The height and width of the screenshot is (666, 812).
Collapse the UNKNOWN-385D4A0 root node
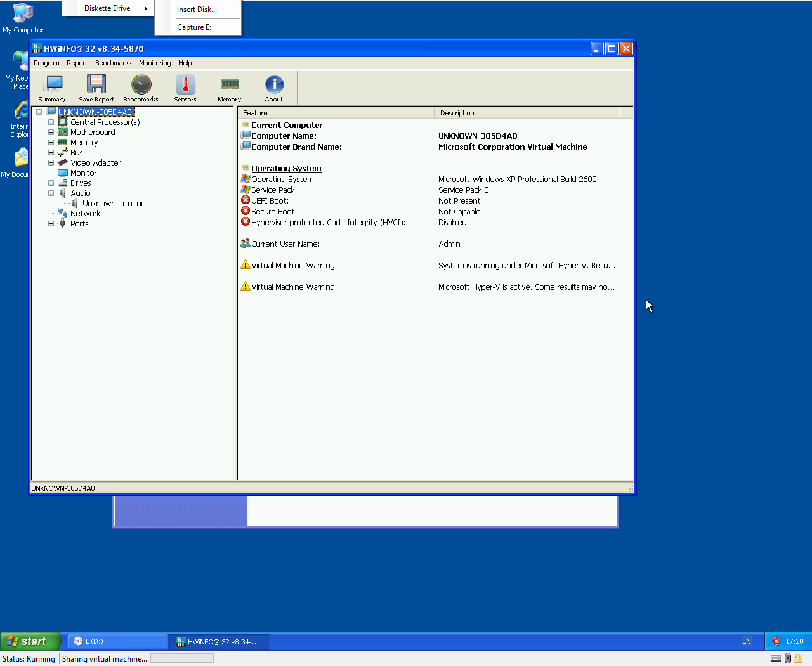[x=39, y=112]
